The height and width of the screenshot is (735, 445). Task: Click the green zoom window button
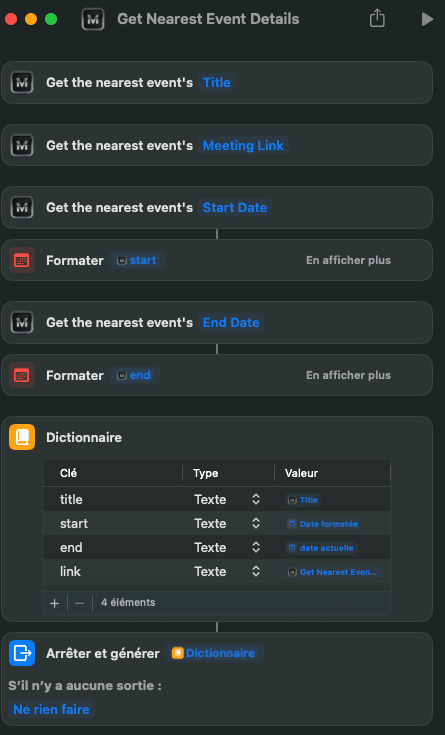click(x=51, y=19)
